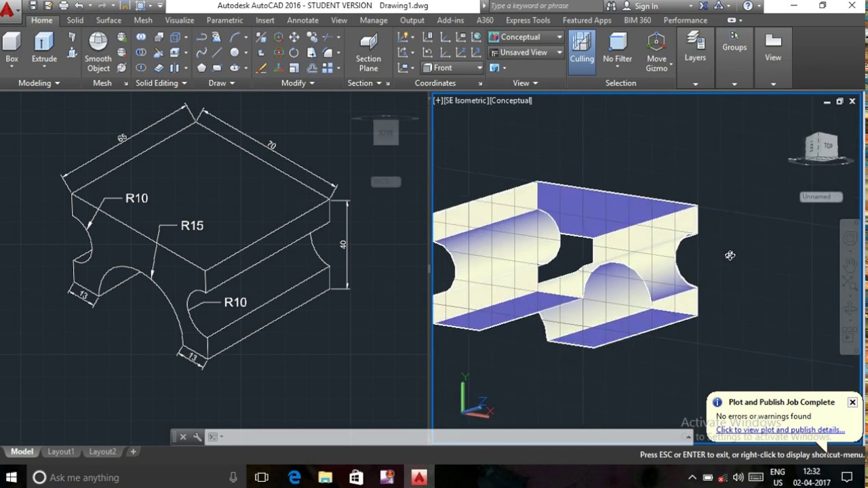Choose the Section Plane tool

368,52
